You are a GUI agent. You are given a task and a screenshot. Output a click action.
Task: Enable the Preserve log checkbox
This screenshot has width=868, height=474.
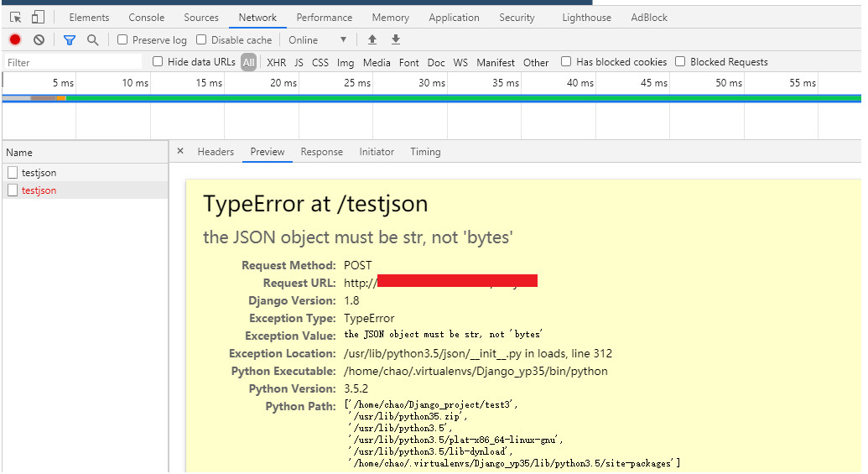pos(122,39)
